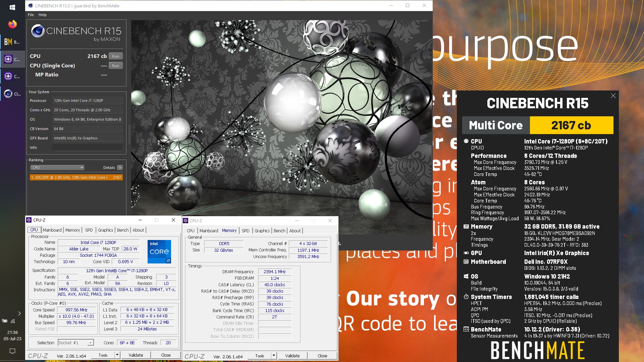Open the Cinebench File menu
The image size is (644, 362).
click(31, 15)
